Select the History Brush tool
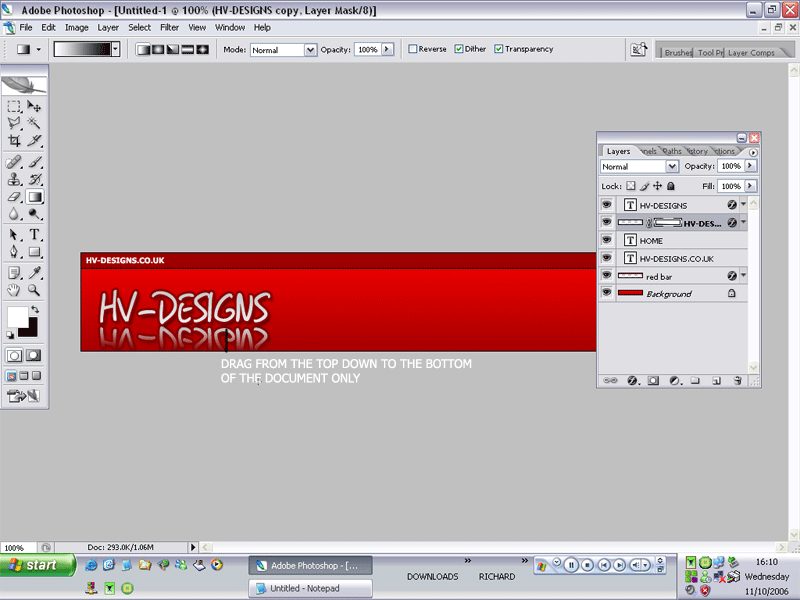The image size is (800, 600). coord(34,180)
